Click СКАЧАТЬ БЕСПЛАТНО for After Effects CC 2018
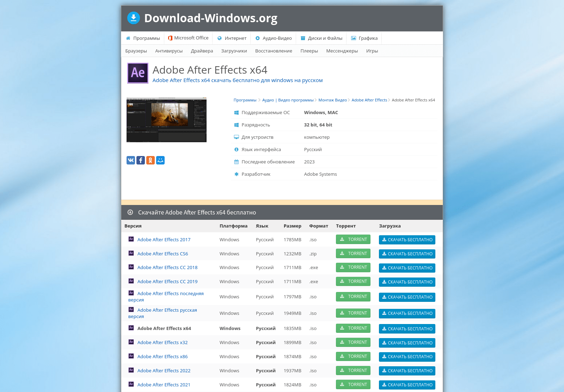This screenshot has width=564, height=392. (407, 268)
